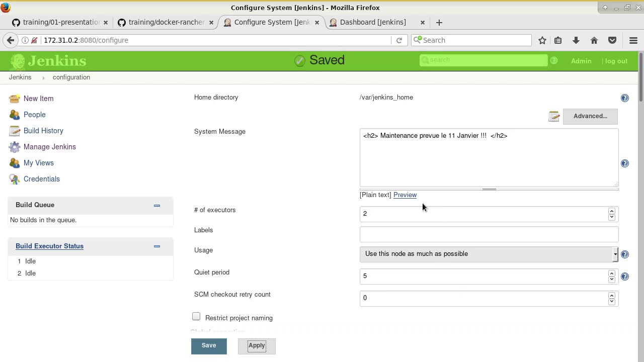Click the page vertical scrollbar
The height and width of the screenshot is (362, 644).
640,76
